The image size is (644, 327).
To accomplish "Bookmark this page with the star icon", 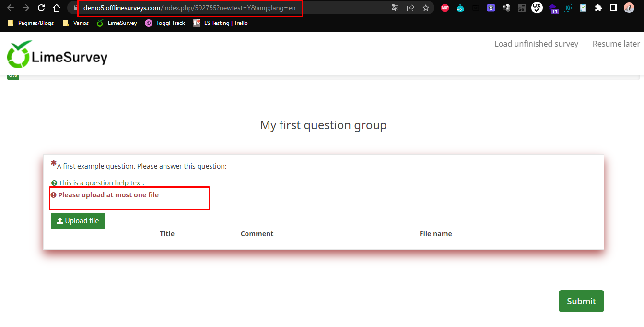I will coord(426,8).
